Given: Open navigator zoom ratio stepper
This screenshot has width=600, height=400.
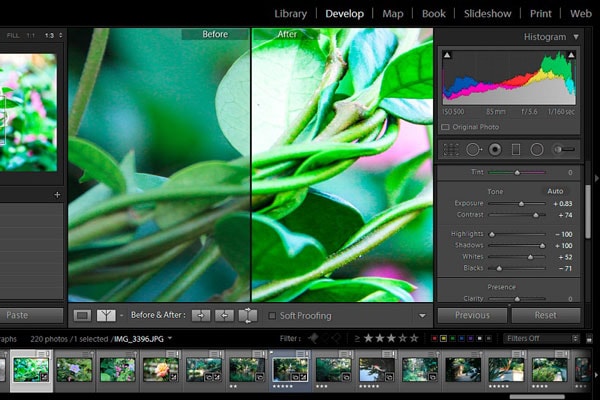Looking at the screenshot, I should (60, 35).
